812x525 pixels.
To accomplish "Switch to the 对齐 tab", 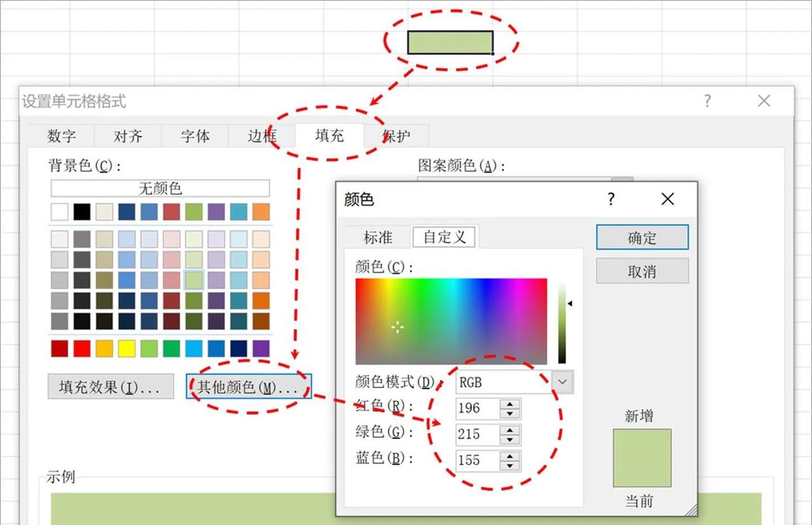I will [x=128, y=135].
